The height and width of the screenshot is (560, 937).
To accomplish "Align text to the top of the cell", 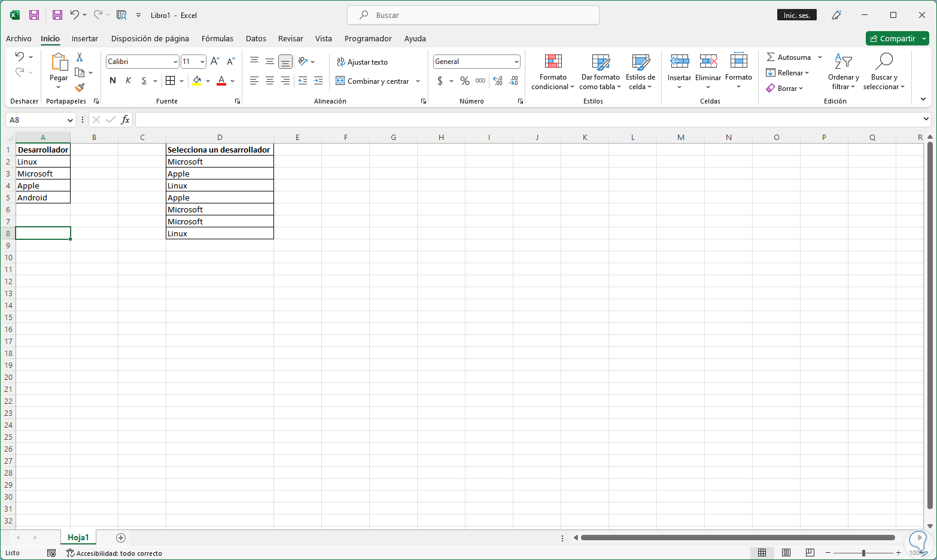I will pos(254,61).
